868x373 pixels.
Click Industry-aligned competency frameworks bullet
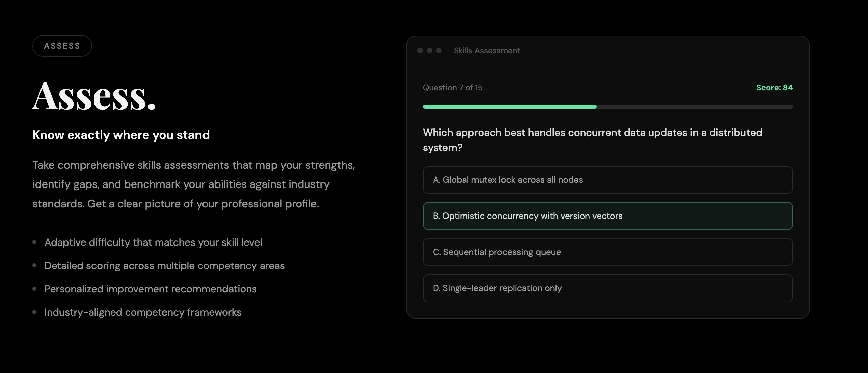coord(143,312)
